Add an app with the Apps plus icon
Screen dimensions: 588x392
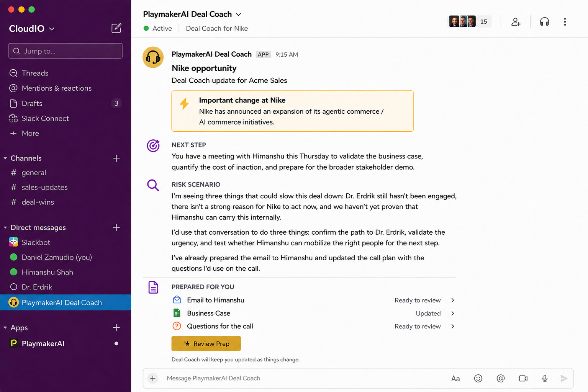116,328
